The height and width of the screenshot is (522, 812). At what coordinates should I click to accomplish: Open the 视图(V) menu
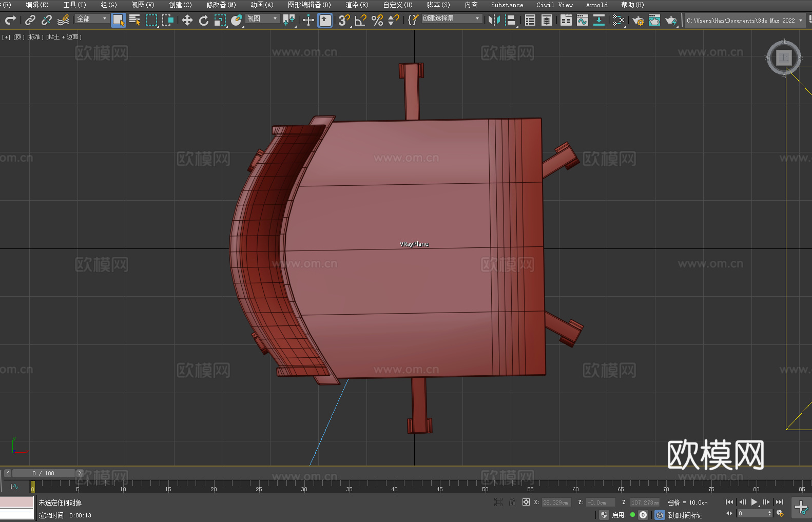143,5
